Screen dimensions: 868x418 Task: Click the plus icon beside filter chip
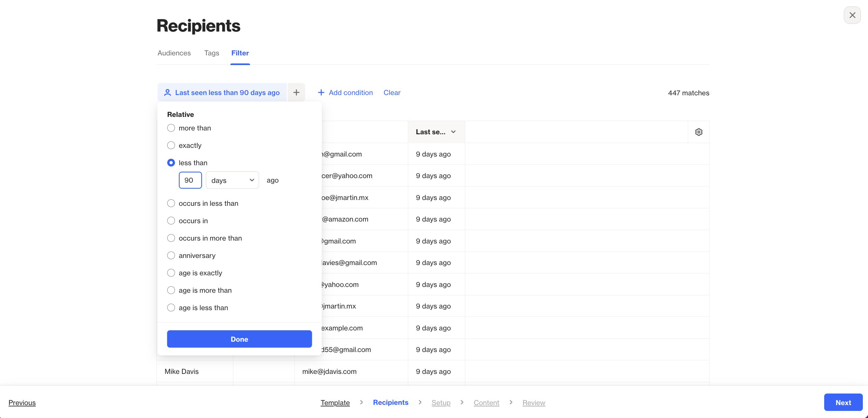click(296, 92)
